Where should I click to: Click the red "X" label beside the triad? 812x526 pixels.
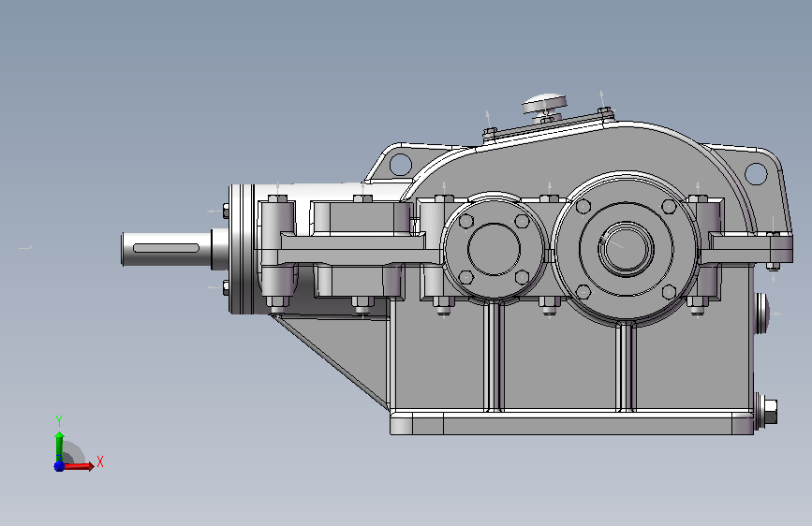100,461
